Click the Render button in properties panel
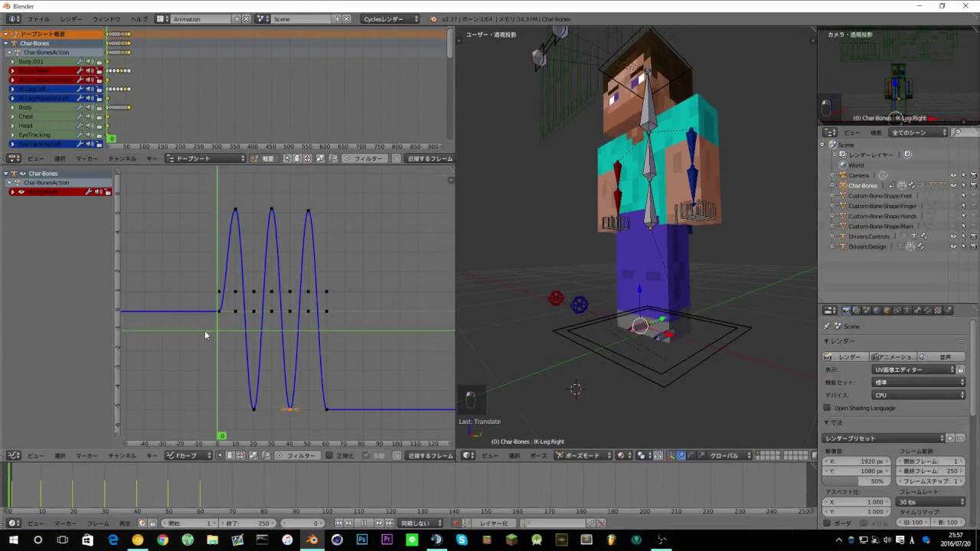The width and height of the screenshot is (980, 551). click(x=844, y=357)
